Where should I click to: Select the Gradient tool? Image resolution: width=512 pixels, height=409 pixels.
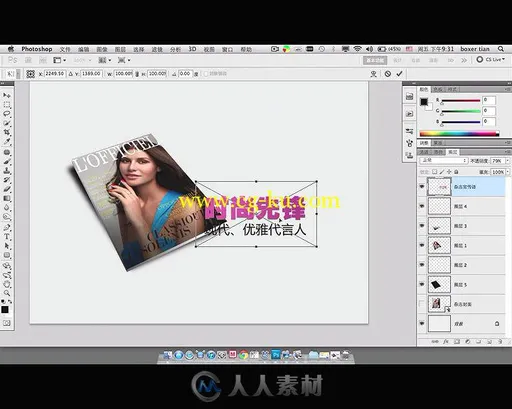click(x=7, y=198)
